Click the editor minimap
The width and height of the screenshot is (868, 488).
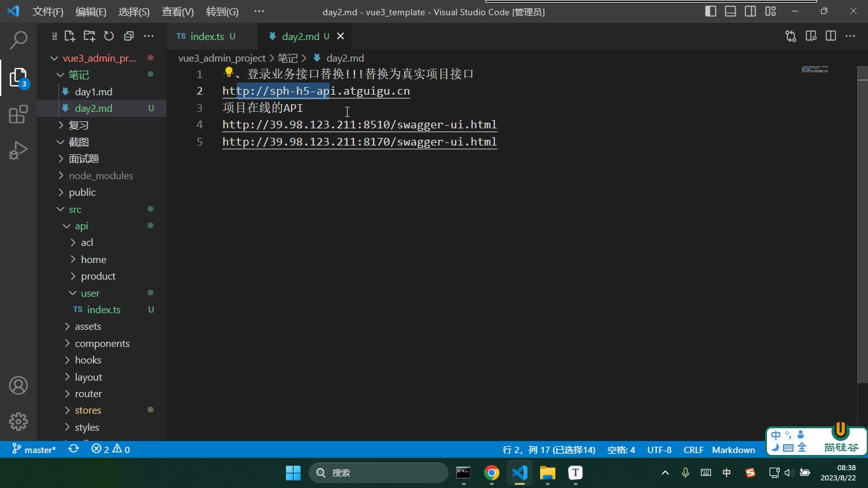point(815,69)
